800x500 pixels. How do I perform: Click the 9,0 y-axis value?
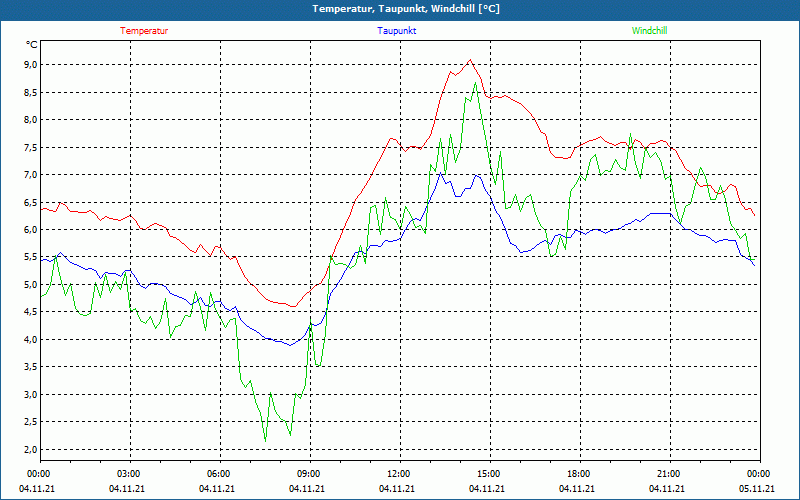tap(31, 64)
